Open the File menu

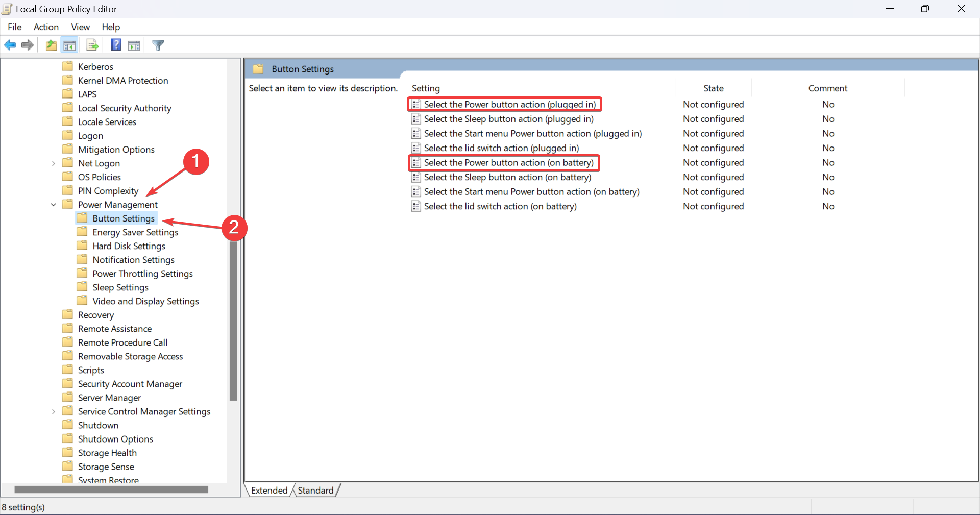pyautogui.click(x=15, y=27)
